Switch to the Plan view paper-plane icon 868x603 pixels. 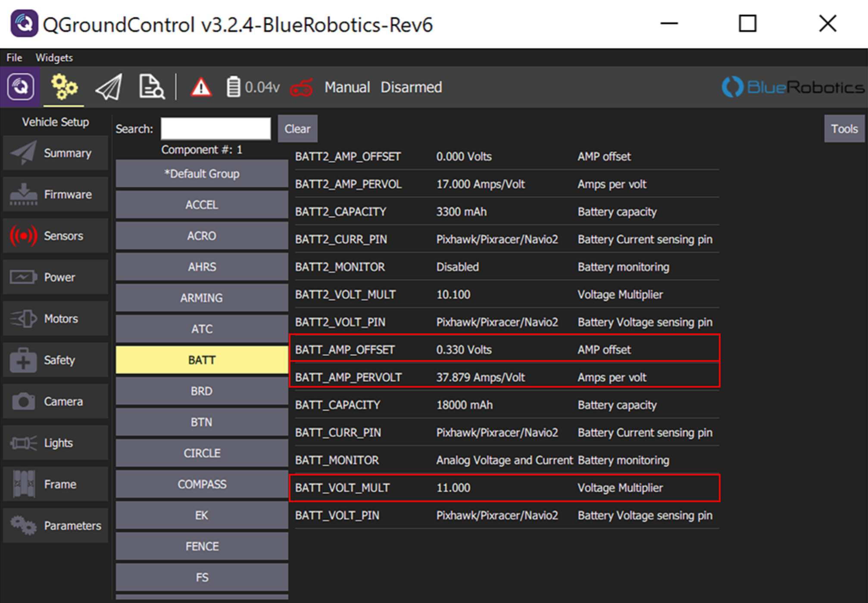point(109,87)
